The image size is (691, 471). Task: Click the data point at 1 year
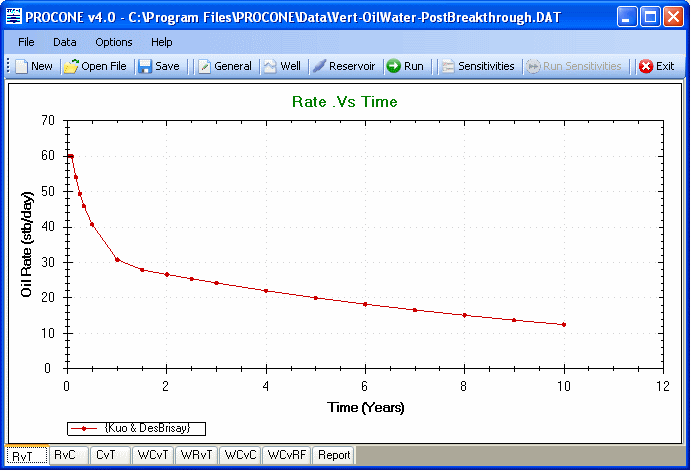[x=117, y=260]
